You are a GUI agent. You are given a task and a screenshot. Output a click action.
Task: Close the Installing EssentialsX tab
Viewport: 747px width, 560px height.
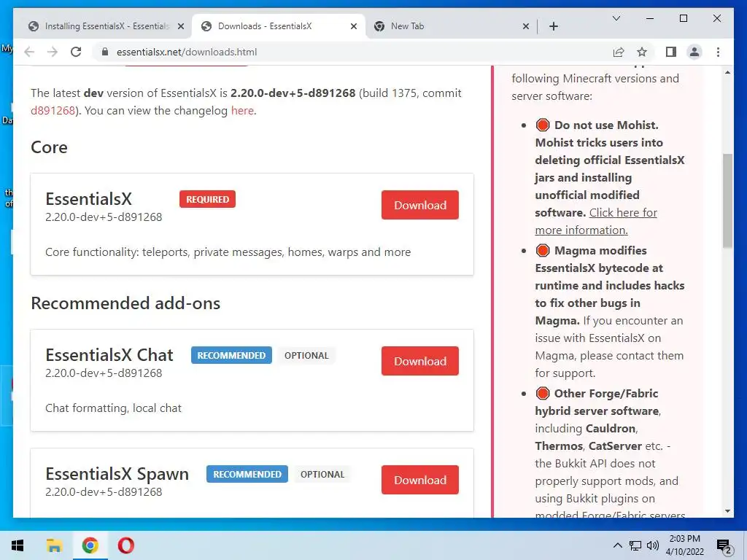pyautogui.click(x=181, y=26)
